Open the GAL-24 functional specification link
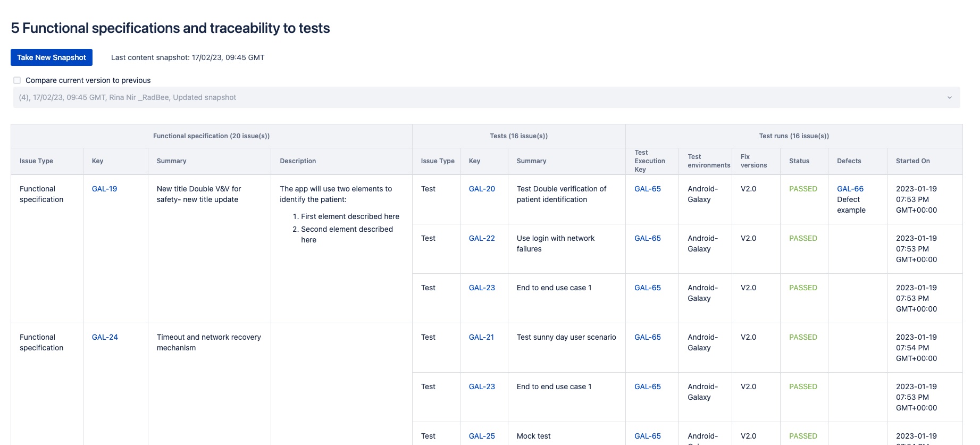 coord(105,337)
